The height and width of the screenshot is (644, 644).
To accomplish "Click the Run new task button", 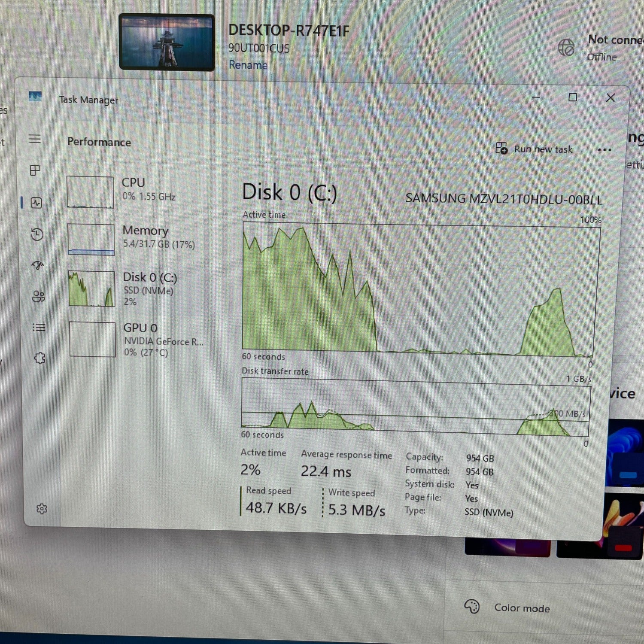I will (535, 149).
